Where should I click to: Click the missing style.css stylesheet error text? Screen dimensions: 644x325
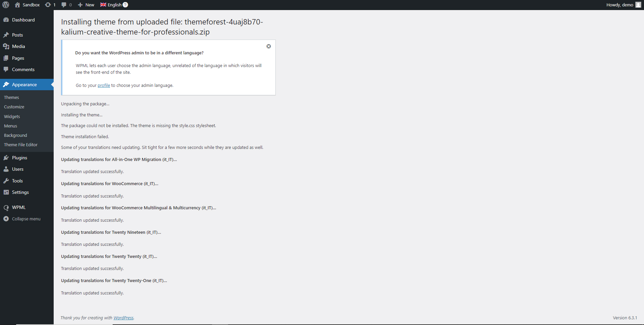click(139, 125)
